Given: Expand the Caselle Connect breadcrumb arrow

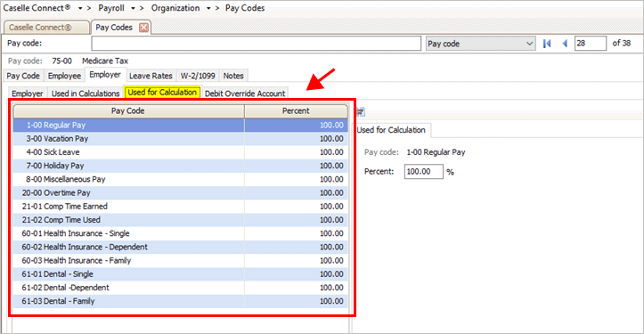Looking at the screenshot, I should click(x=80, y=8).
